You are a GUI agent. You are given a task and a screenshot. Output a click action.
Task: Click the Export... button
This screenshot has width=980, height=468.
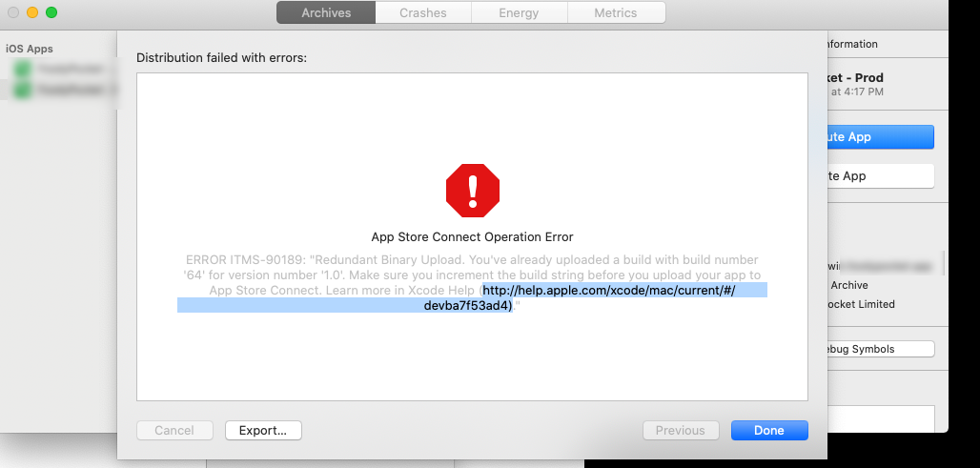(x=263, y=430)
